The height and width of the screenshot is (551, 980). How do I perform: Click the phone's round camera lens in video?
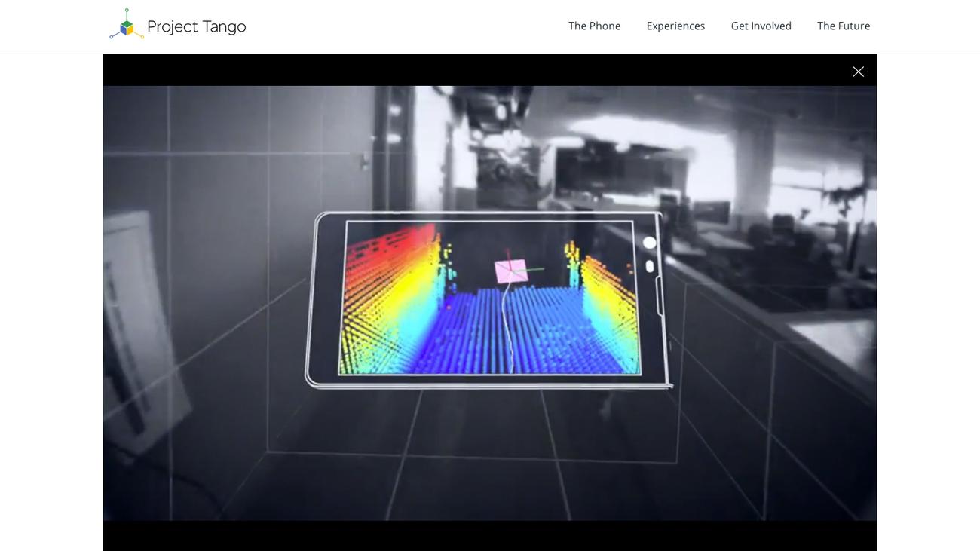tap(649, 243)
